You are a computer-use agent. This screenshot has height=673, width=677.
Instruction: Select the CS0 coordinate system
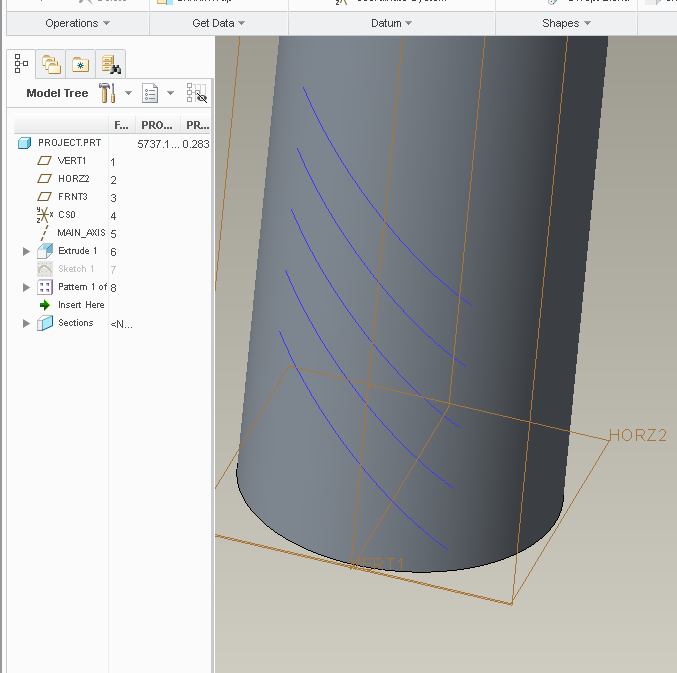point(66,215)
